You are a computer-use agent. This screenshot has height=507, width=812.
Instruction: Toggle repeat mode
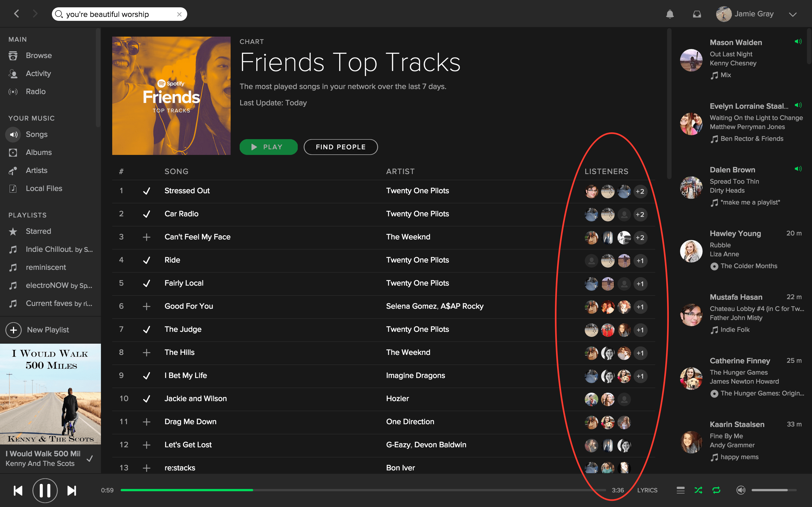(x=716, y=490)
